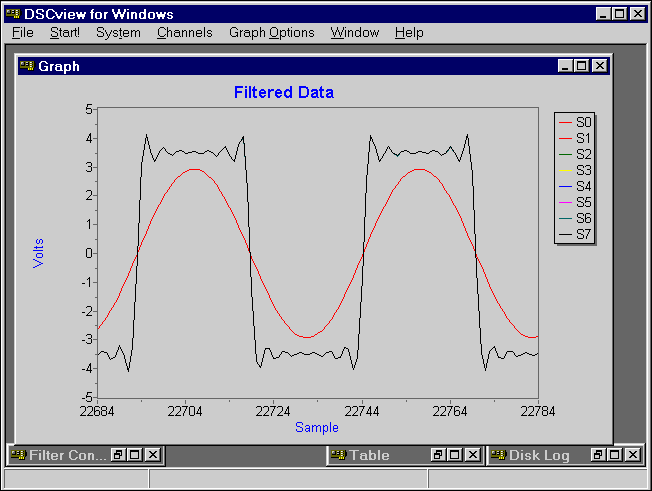Close the Disk Log minimized window
This screenshot has height=491, width=652.
(x=633, y=455)
